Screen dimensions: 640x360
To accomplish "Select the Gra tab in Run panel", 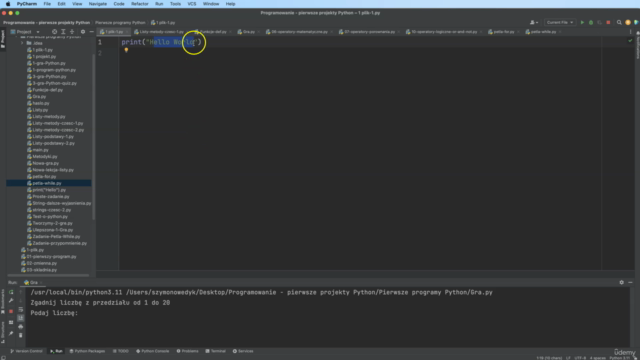I will [x=32, y=282].
